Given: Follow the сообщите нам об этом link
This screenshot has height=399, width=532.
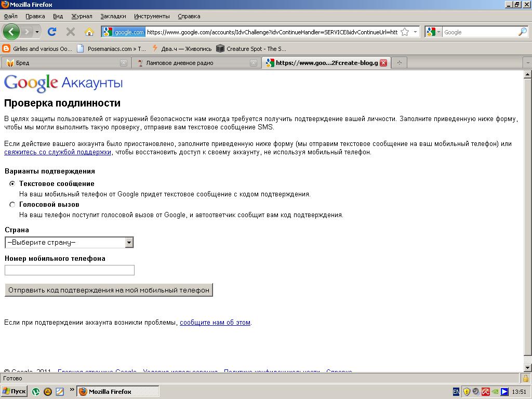Looking at the screenshot, I should (x=215, y=322).
